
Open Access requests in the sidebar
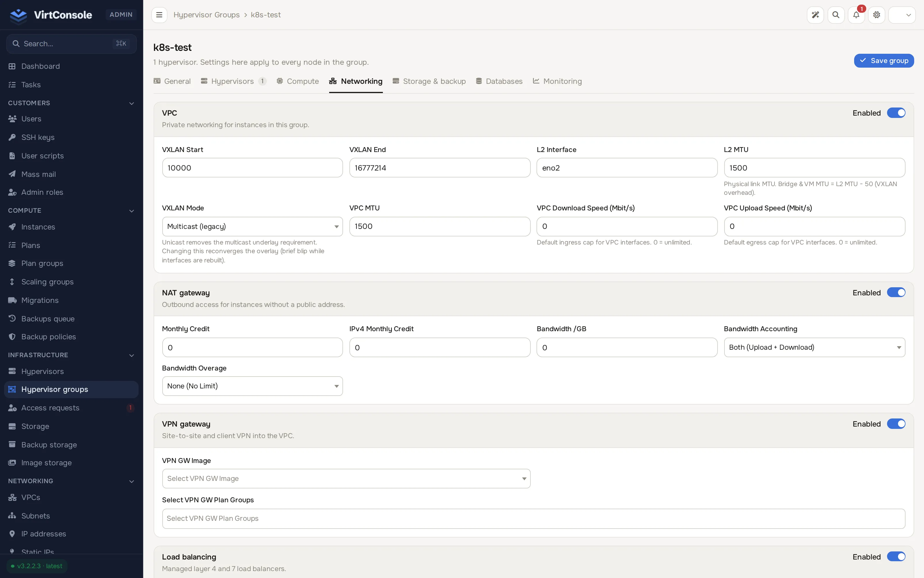[x=71, y=408]
